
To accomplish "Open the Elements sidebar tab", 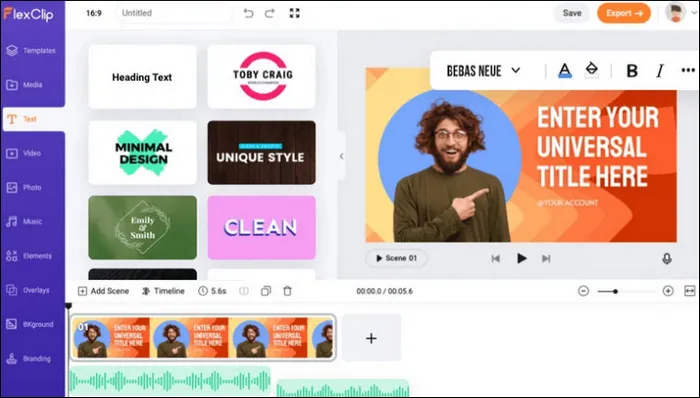I will pos(33,256).
